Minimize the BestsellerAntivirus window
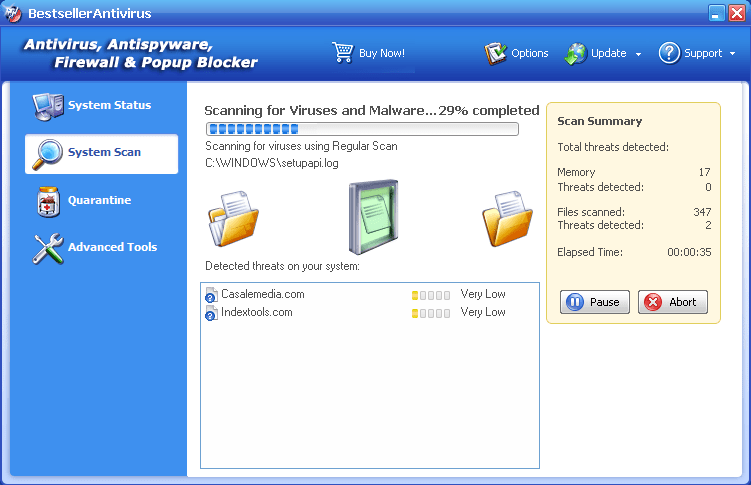Image resolution: width=751 pixels, height=485 pixels. click(x=716, y=14)
